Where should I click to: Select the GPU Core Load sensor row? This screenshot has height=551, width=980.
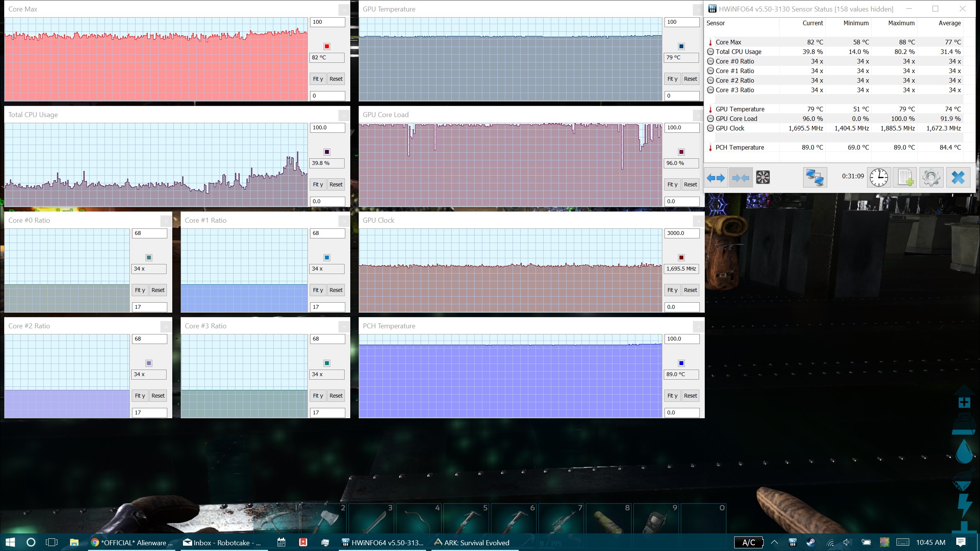[835, 119]
